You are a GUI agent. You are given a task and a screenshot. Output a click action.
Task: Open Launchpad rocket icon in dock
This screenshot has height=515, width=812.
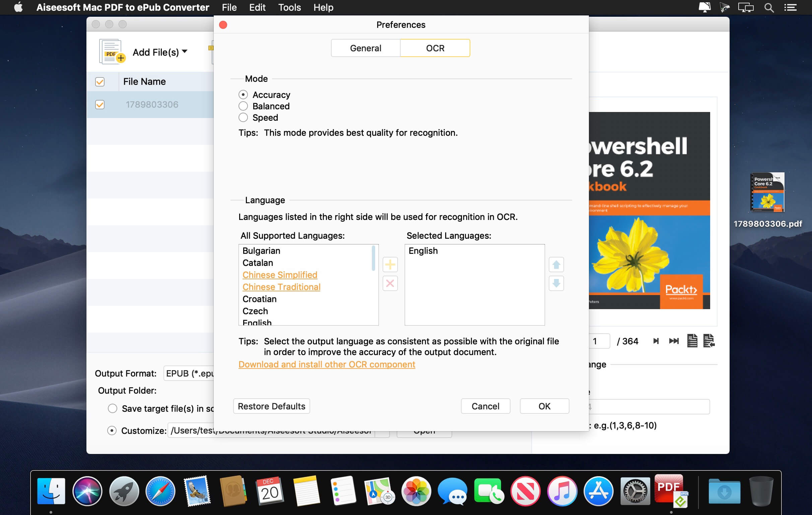(x=124, y=491)
